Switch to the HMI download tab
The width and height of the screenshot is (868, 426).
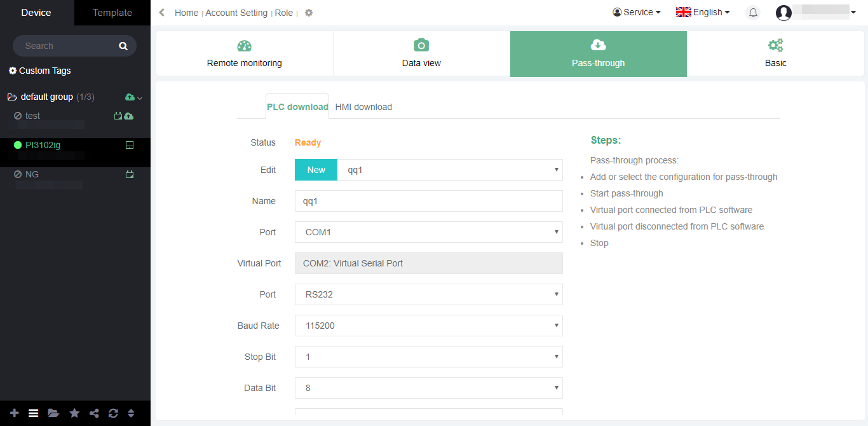click(x=363, y=107)
